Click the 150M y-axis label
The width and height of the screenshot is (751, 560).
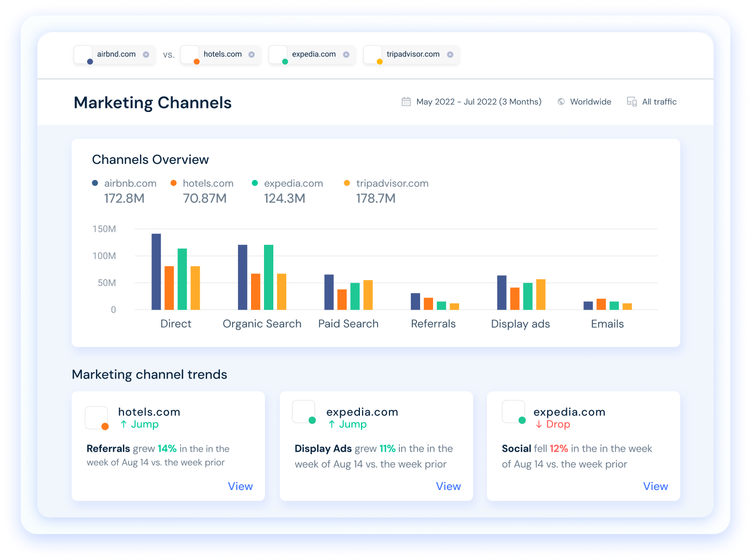coord(104,229)
